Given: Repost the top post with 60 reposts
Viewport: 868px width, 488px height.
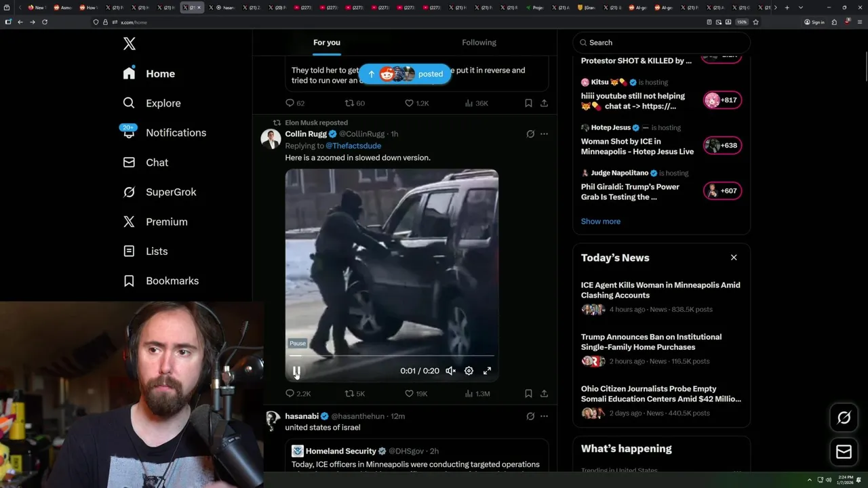Looking at the screenshot, I should pyautogui.click(x=355, y=103).
